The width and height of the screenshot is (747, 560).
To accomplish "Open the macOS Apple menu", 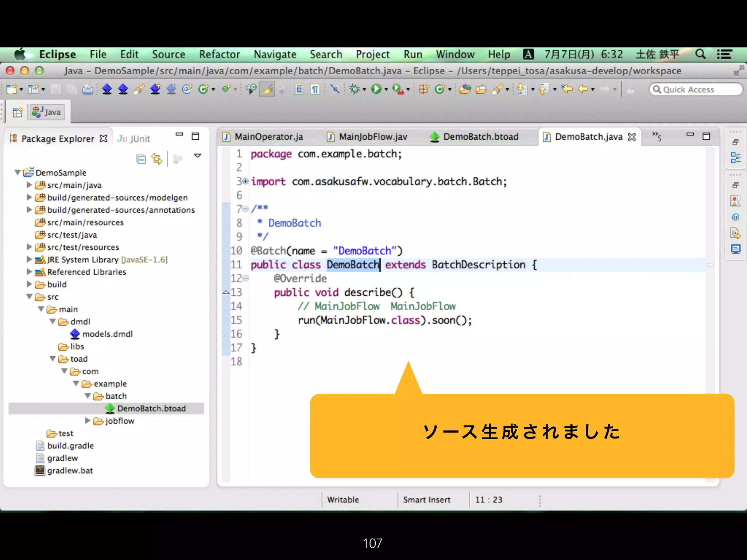I will pyautogui.click(x=20, y=54).
